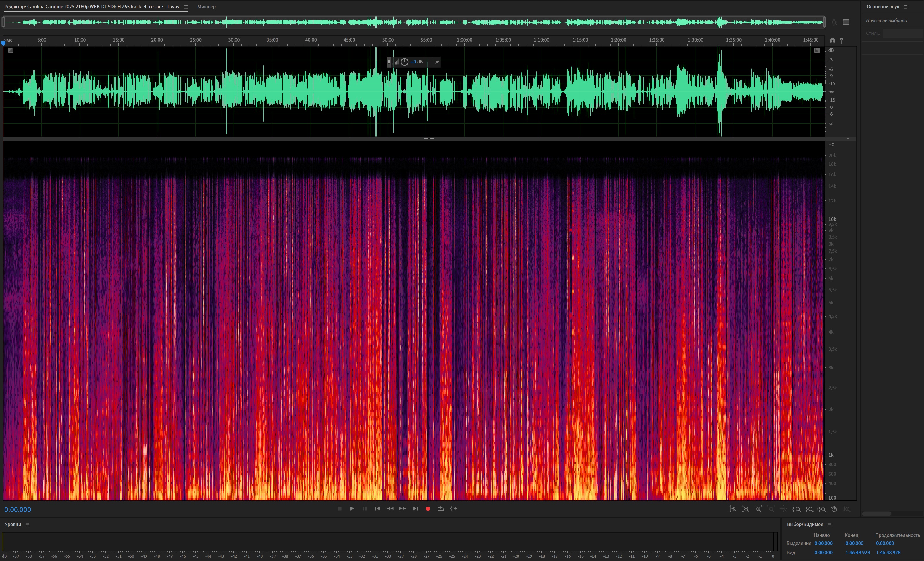
Task: Click headphones icon beside time ruler
Action: (x=833, y=40)
